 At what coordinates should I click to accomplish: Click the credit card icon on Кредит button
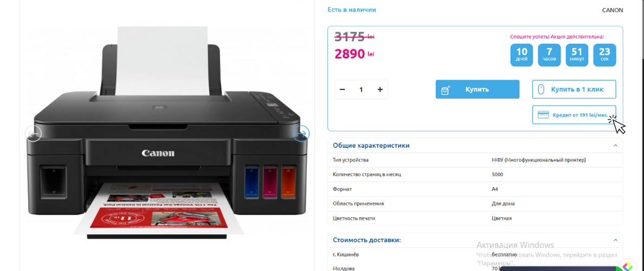(543, 115)
